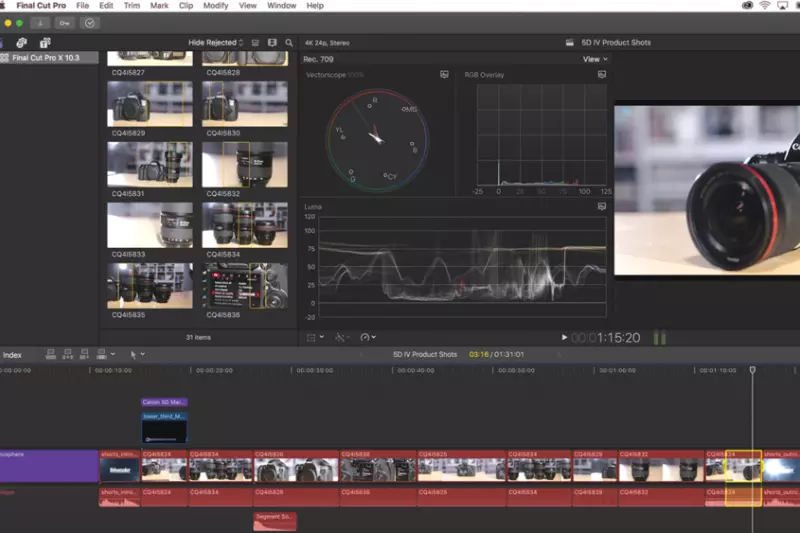Image resolution: width=800 pixels, height=533 pixels.
Task: Open the scopes View dropdown
Action: pos(595,59)
